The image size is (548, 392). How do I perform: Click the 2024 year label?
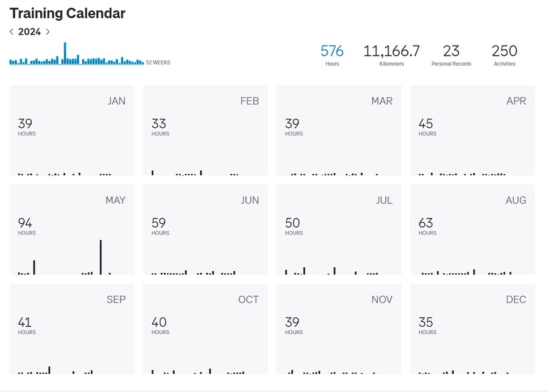pos(29,32)
